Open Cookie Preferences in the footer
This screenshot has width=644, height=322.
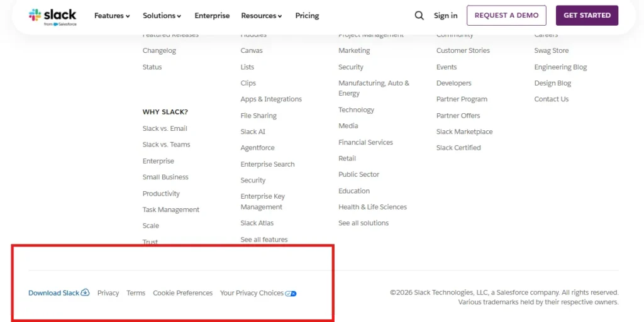coord(183,293)
